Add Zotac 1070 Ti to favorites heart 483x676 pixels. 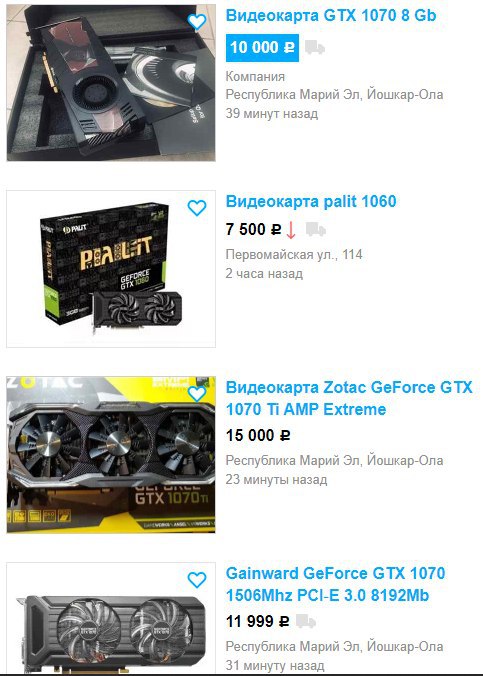pos(197,394)
